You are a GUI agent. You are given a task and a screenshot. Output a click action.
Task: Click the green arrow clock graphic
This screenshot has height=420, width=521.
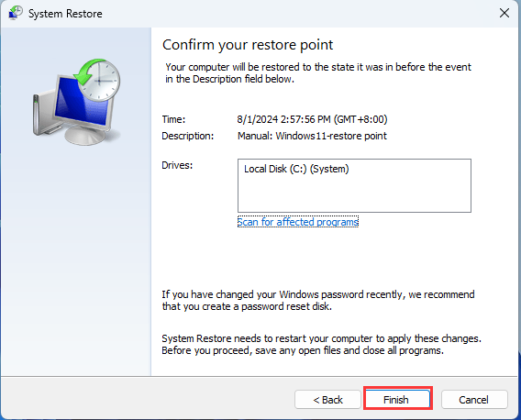97,79
